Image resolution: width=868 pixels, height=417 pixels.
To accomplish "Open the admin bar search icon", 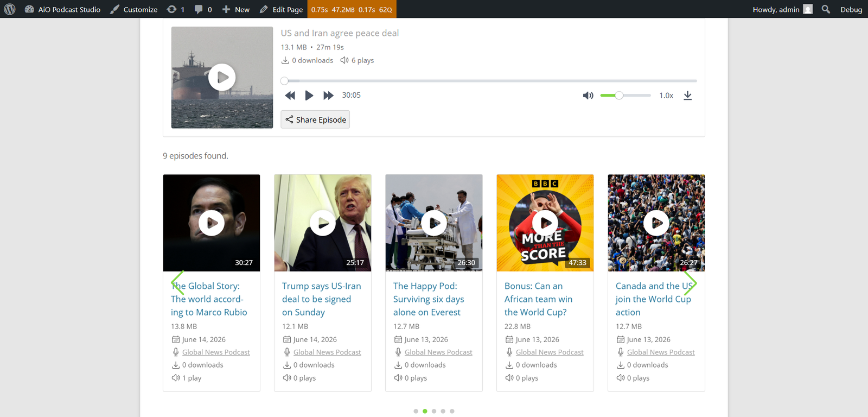I will click(x=826, y=9).
